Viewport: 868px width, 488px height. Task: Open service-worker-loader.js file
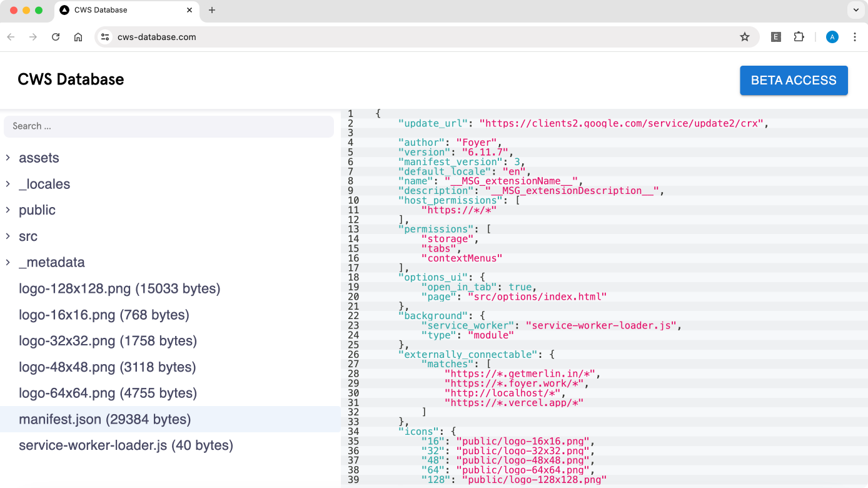pyautogui.click(x=126, y=445)
